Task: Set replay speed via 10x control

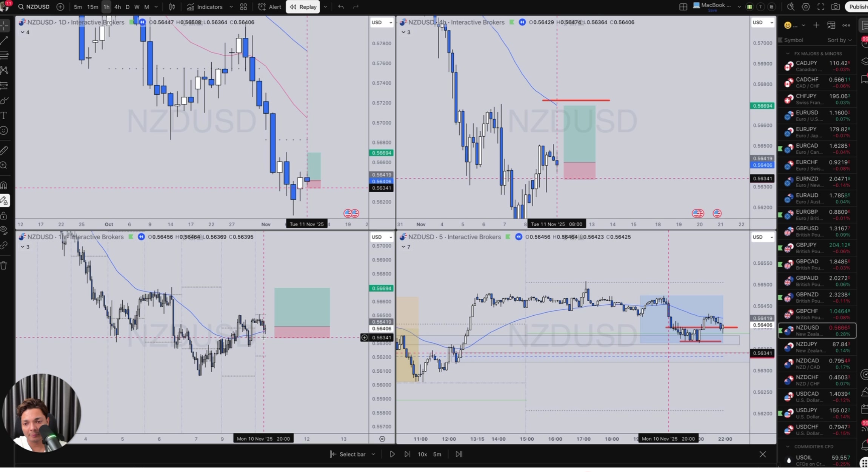Action: click(422, 454)
